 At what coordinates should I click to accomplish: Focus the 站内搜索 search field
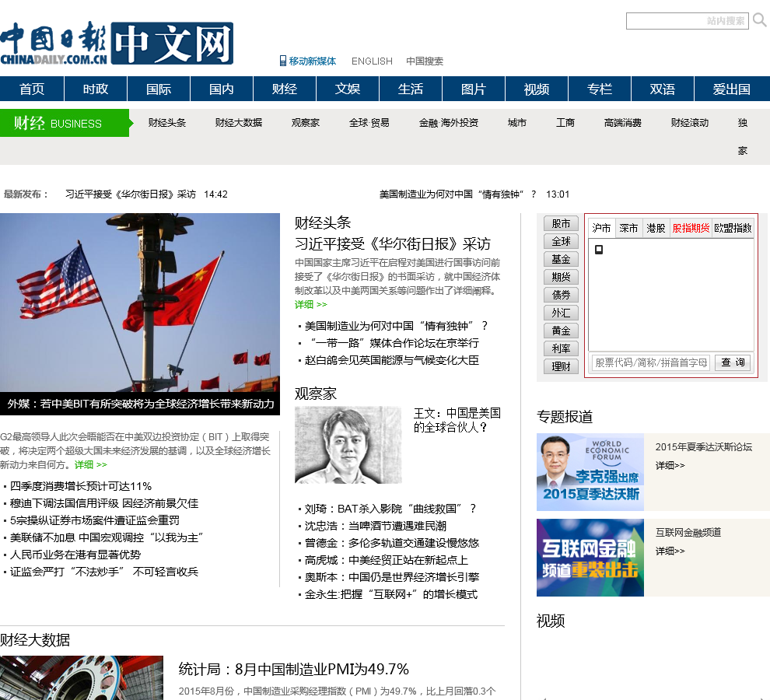pyautogui.click(x=687, y=21)
